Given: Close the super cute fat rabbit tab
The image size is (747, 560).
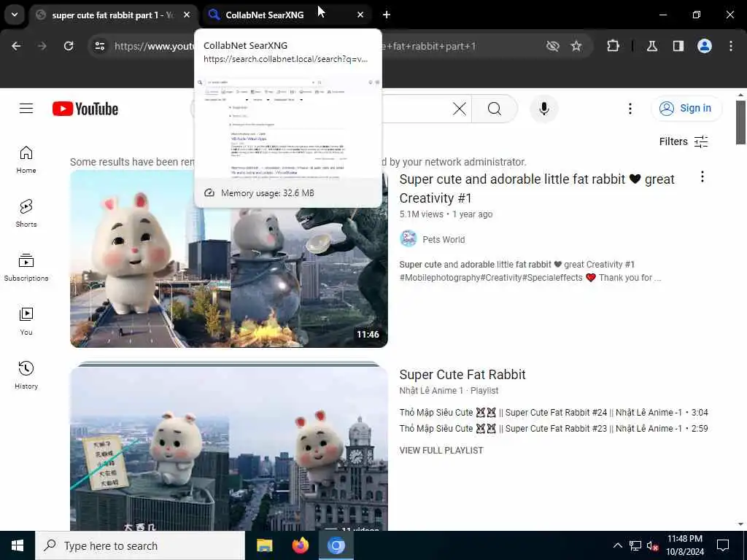Looking at the screenshot, I should [x=187, y=15].
